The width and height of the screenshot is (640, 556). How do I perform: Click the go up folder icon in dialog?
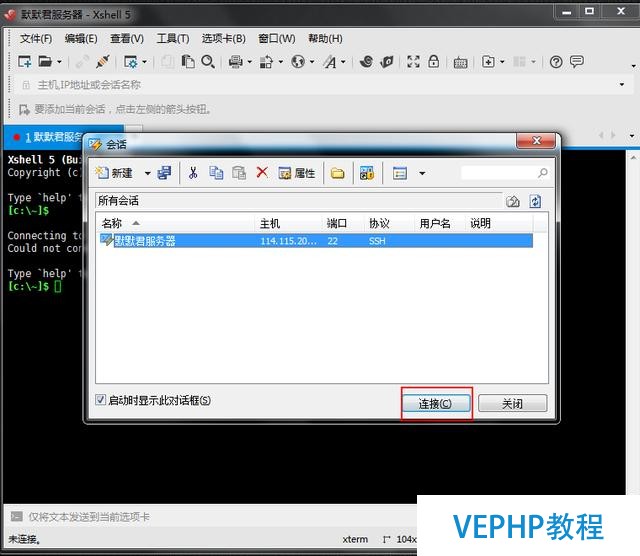tap(513, 202)
